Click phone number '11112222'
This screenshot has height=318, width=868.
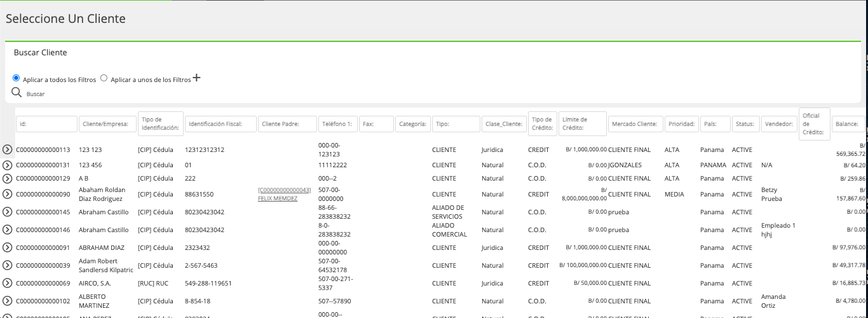[x=332, y=165]
